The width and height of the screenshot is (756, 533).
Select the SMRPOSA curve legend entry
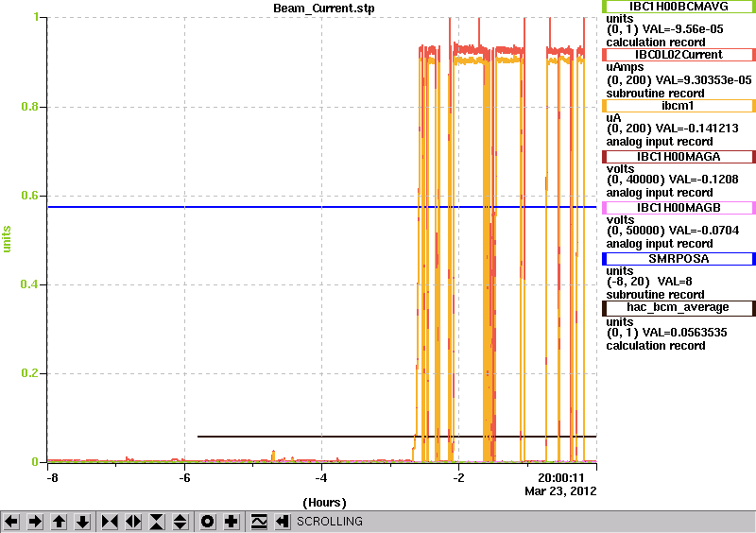[679, 259]
